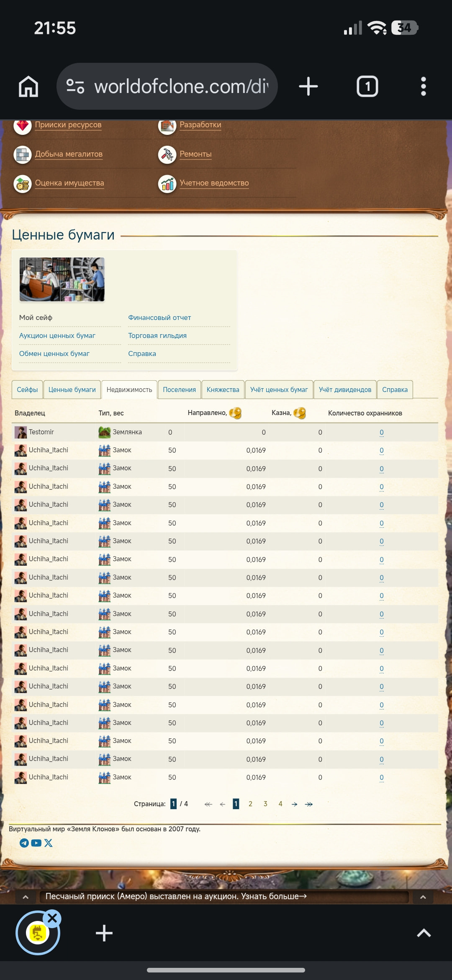Open the Финансовый отчет link

(159, 317)
